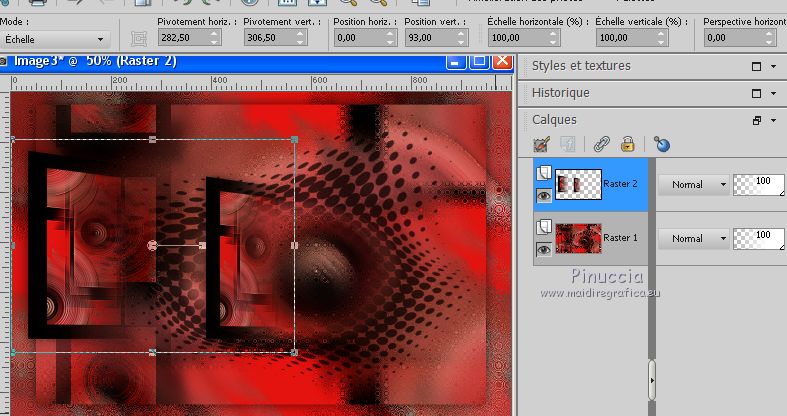Viewport: 787px width, 416px height.
Task: Open Raster 1 blend mode Normal dropdown
Action: (x=693, y=239)
